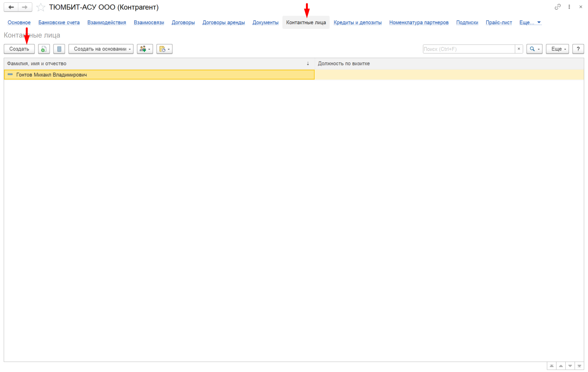Image resolution: width=588 pixels, height=372 pixels.
Task: Sort by the Фамилия, имя и отчество column header
Action: [159, 63]
